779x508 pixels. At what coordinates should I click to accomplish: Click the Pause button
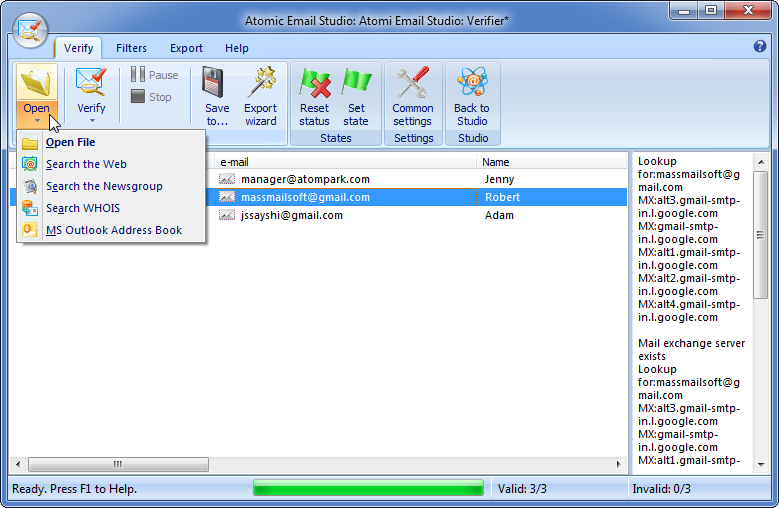(155, 75)
